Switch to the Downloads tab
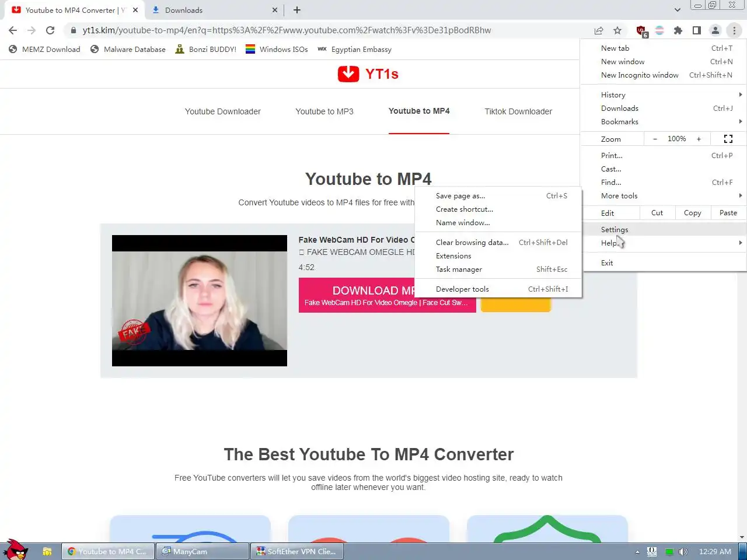Screen dimensions: 747x560 point(214,10)
